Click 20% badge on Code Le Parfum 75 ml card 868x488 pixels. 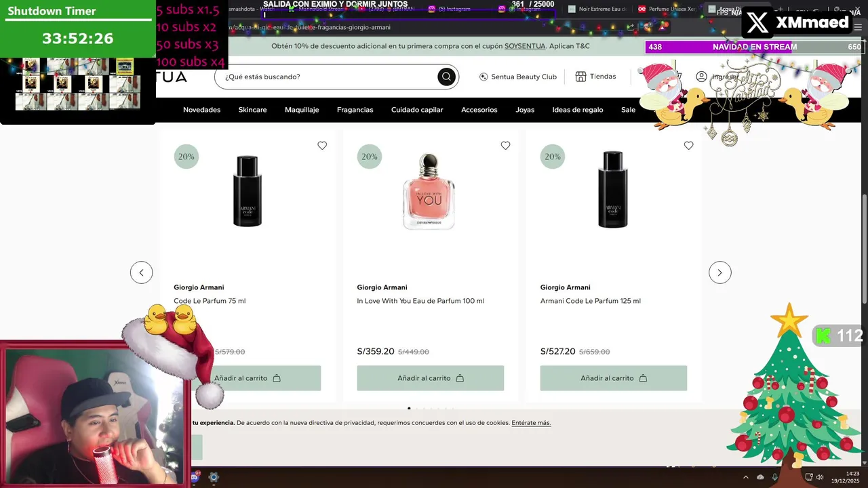point(186,157)
